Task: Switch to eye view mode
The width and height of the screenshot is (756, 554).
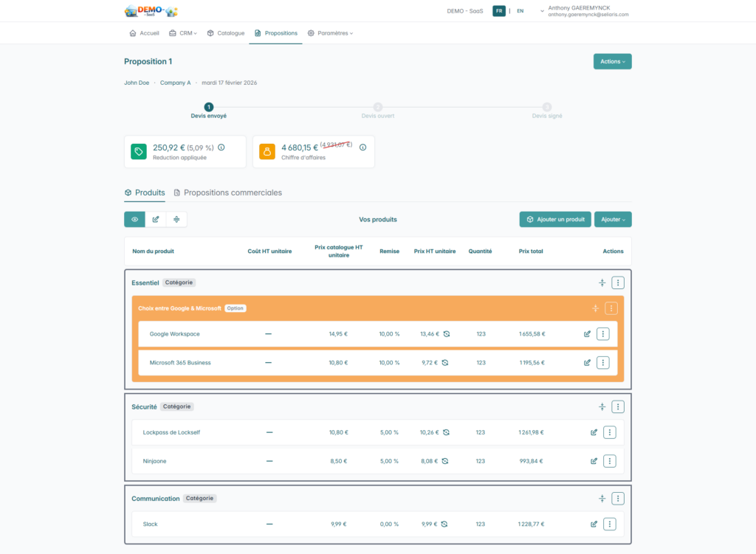Action: tap(134, 219)
